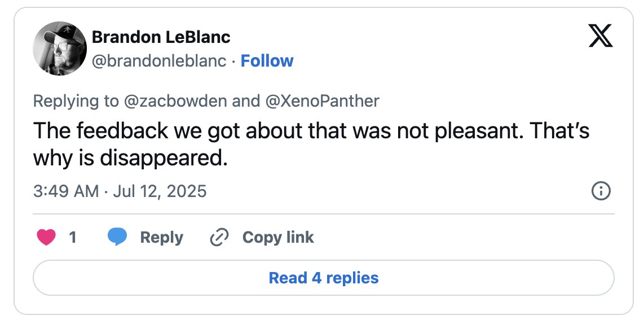Click the like count number 1
Viewport: 644px width, 324px height.
coord(72,237)
